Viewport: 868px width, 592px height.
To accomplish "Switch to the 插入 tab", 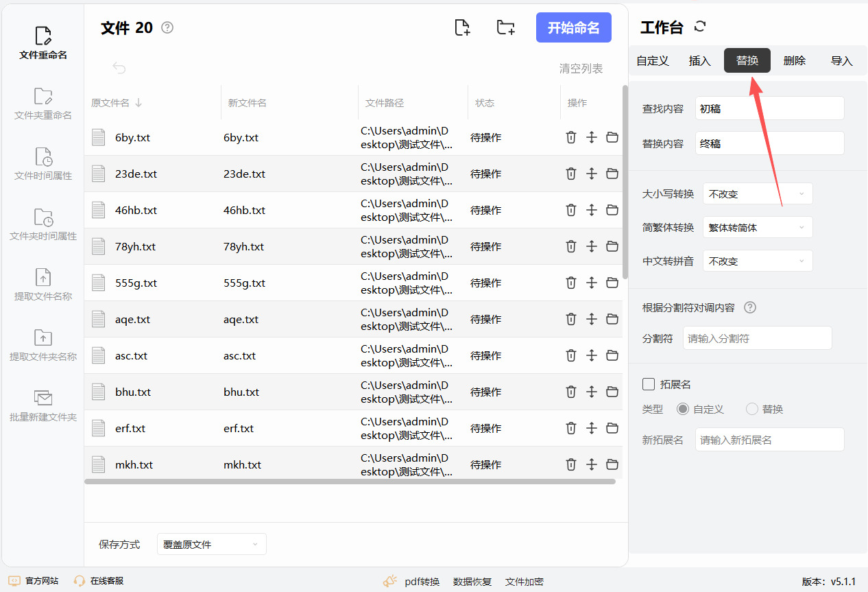I will [699, 61].
